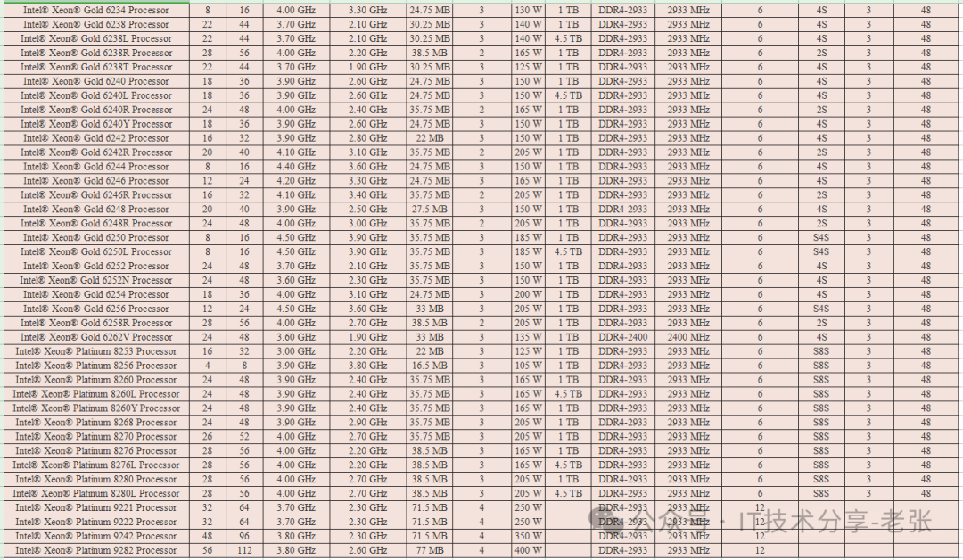Click the 2400 MHz cell for Gold 6262V

tap(688, 337)
